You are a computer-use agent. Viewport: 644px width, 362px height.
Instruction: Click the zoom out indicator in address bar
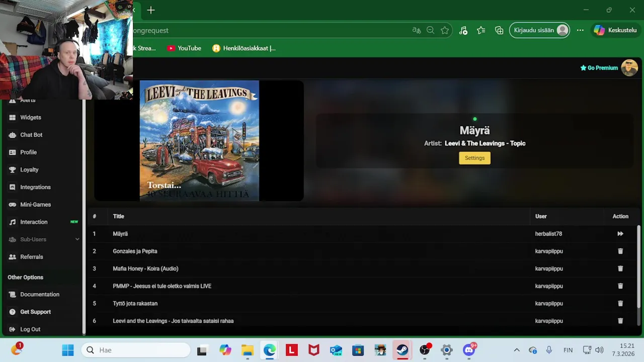tap(430, 30)
